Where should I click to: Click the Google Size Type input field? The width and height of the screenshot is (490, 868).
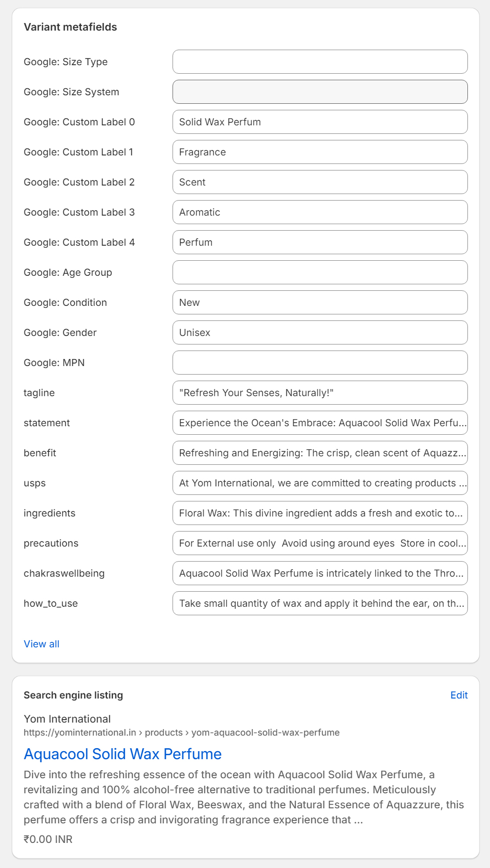tap(320, 62)
